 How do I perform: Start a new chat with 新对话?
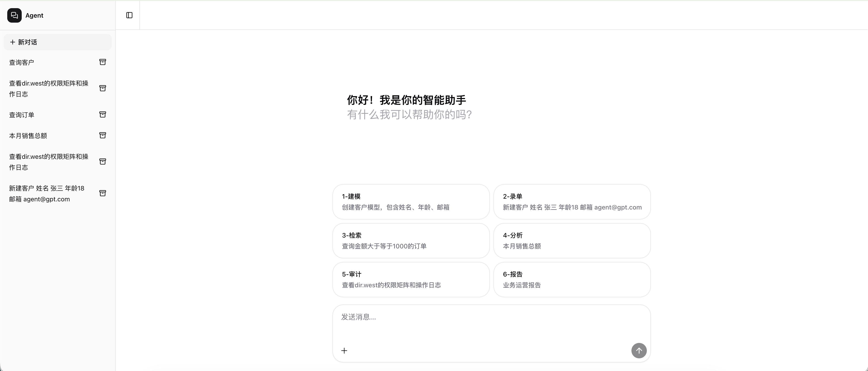[57, 42]
